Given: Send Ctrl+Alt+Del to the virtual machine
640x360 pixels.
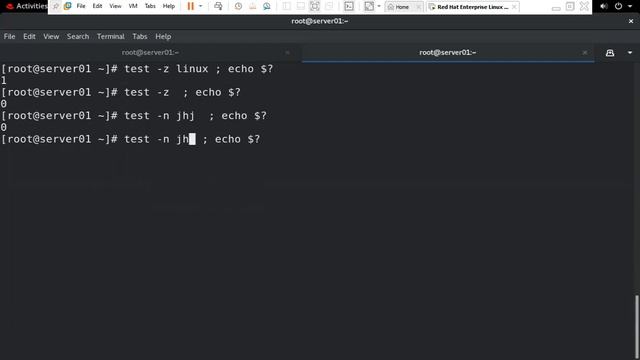Looking at the screenshot, I should [x=218, y=6].
